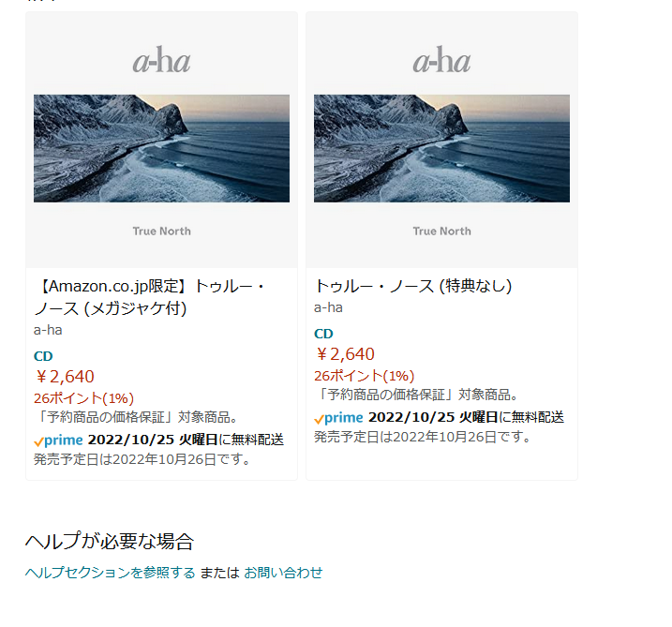Viewport: 672px width, 627px height.
Task: Open ヘルプセクションを参照する link
Action: pyautogui.click(x=111, y=573)
